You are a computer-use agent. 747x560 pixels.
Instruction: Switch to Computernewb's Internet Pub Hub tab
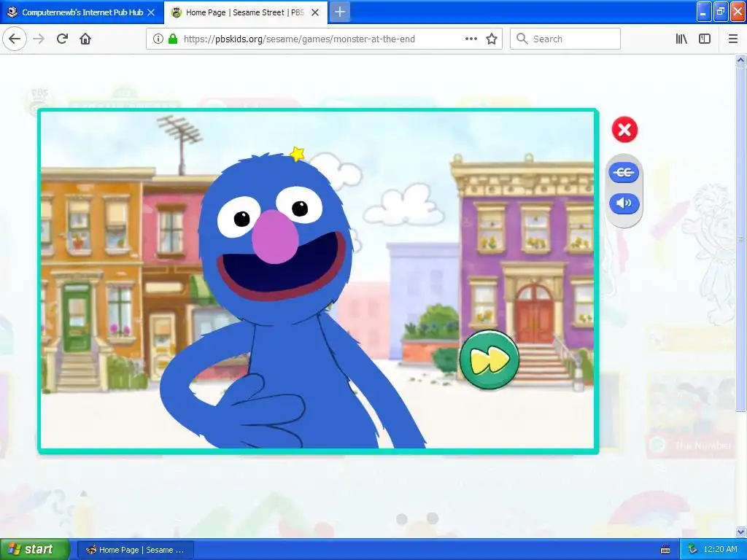pyautogui.click(x=82, y=12)
